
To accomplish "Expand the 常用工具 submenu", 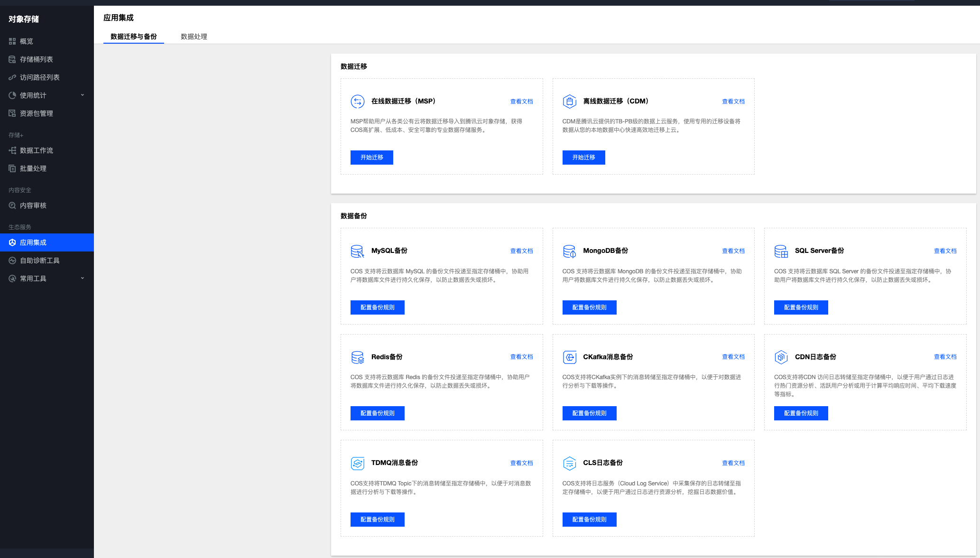I will (x=83, y=278).
